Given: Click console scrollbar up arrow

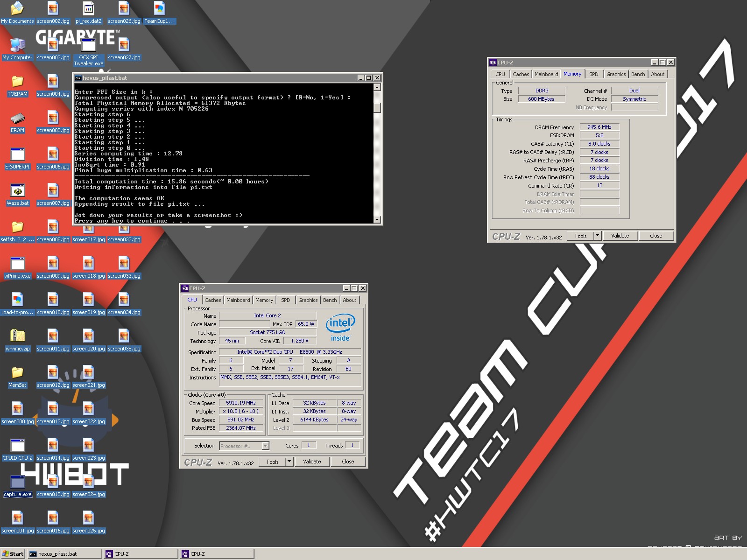Looking at the screenshot, I should click(x=377, y=87).
